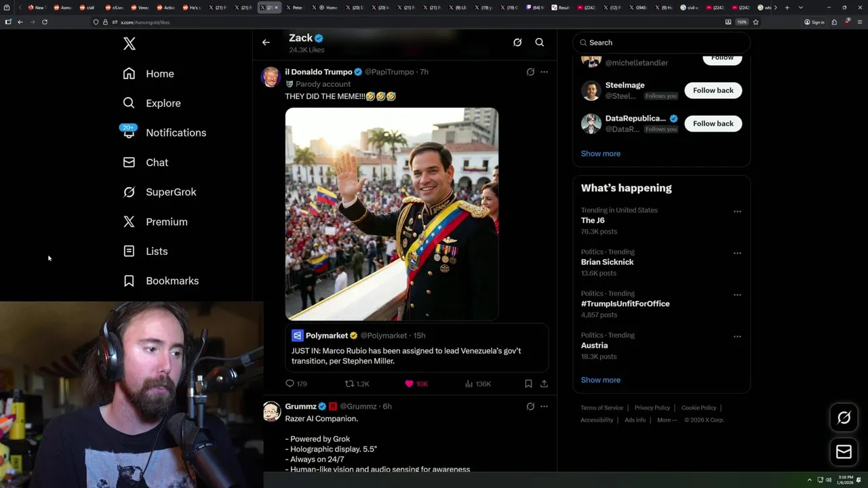Bookmark the Trumpo post
Screen dimensions: 868x488
click(x=528, y=384)
